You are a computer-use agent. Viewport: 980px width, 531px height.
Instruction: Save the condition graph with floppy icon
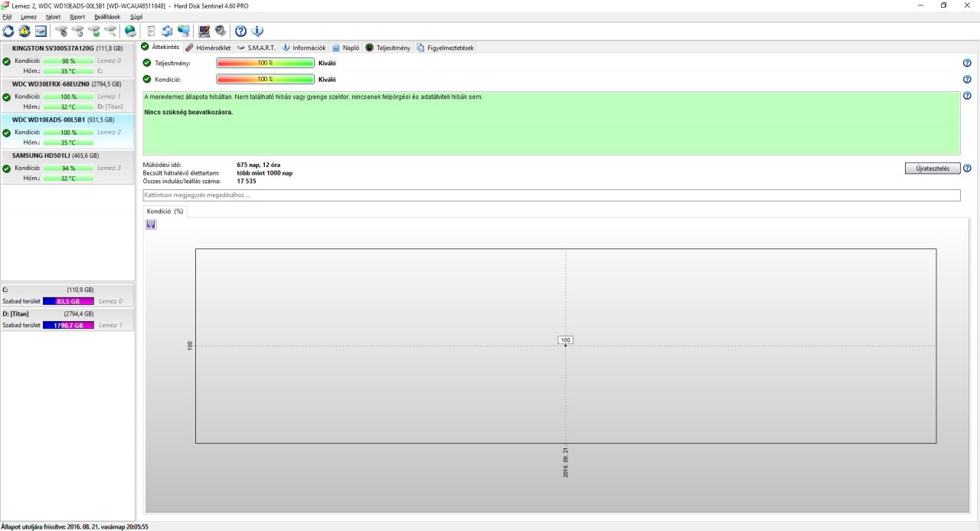pyautogui.click(x=151, y=225)
